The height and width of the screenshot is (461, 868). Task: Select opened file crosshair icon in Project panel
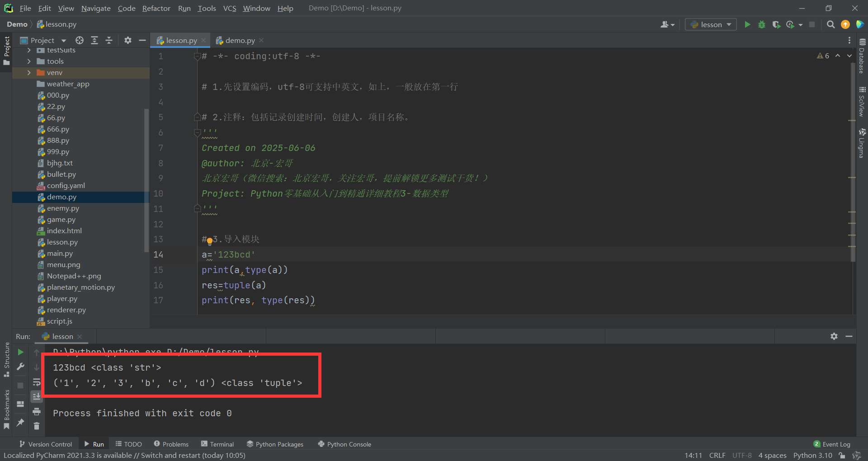[x=80, y=40]
